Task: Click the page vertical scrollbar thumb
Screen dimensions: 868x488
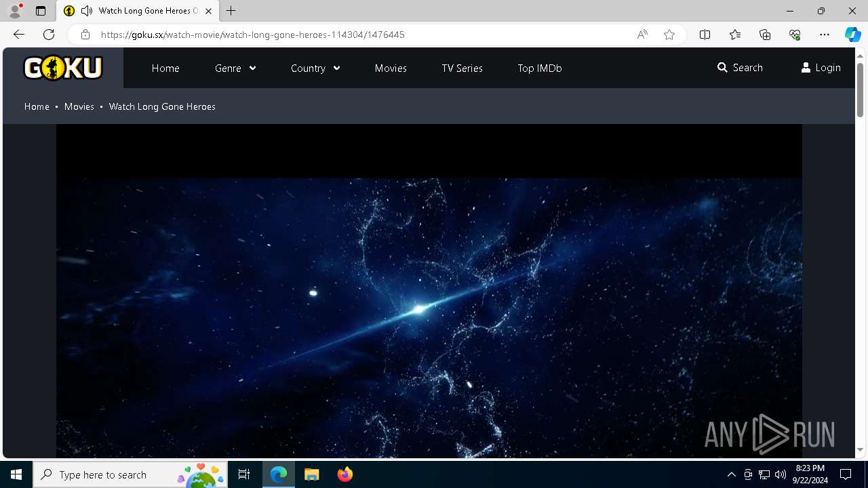Action: coord(860,89)
